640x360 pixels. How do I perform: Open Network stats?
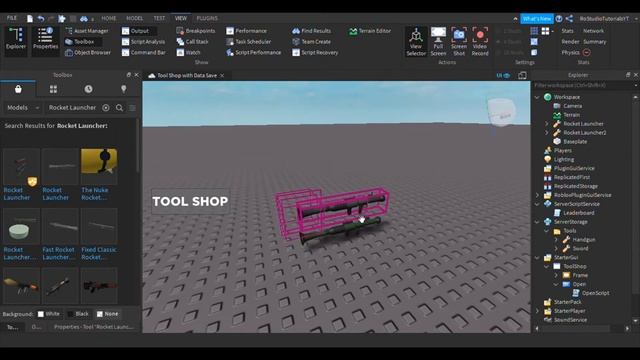[593, 31]
